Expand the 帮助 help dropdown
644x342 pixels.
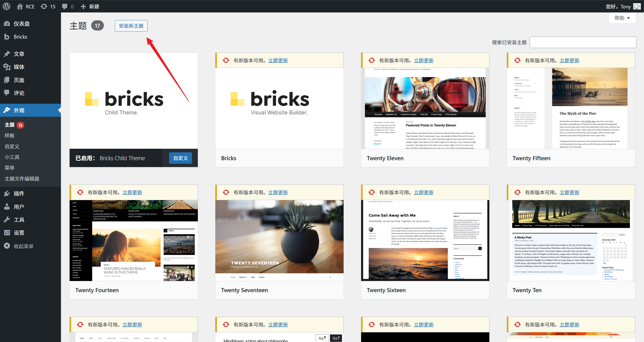tap(622, 18)
